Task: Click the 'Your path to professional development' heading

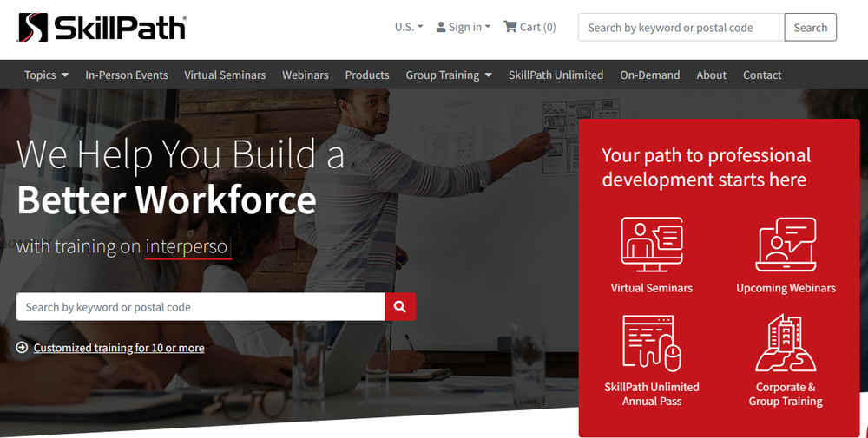Action: pyautogui.click(x=707, y=167)
